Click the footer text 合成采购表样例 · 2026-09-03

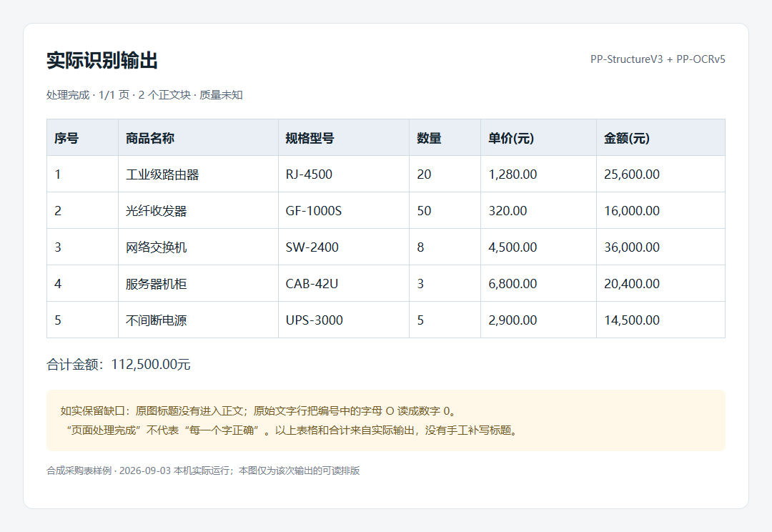pyautogui.click(x=109, y=471)
